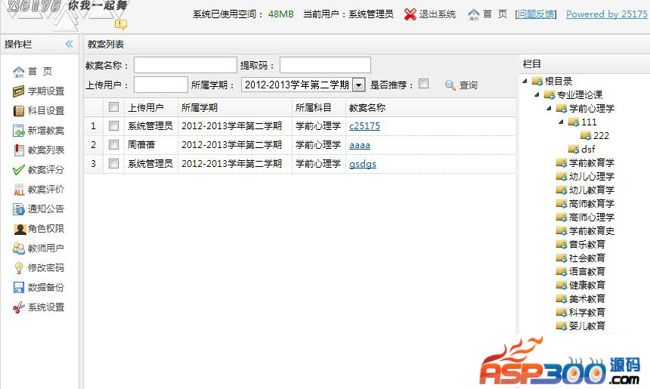
Task: Select the 角色权限 user icon
Action: click(x=19, y=229)
